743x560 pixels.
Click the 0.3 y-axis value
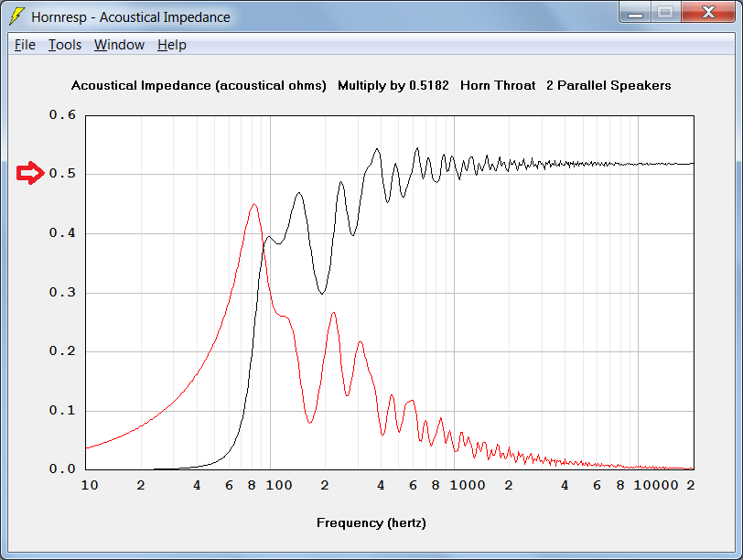pos(62,292)
